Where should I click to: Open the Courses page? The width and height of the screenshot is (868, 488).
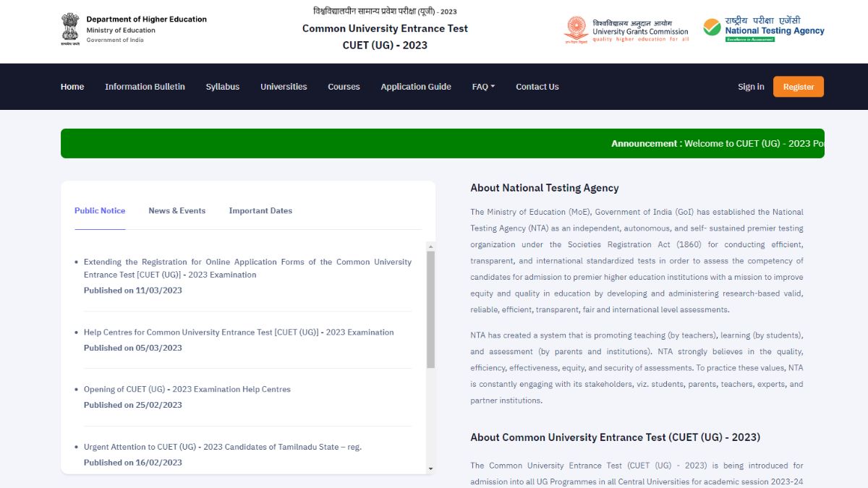coord(344,87)
